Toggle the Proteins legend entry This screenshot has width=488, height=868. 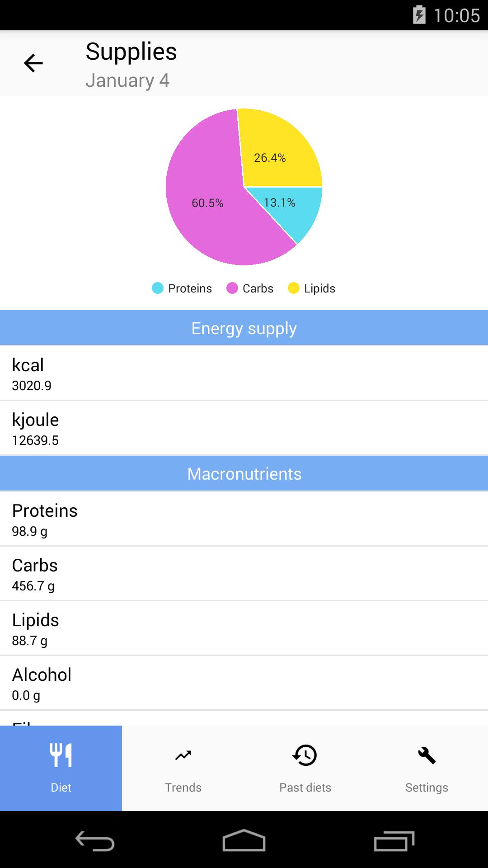182,288
